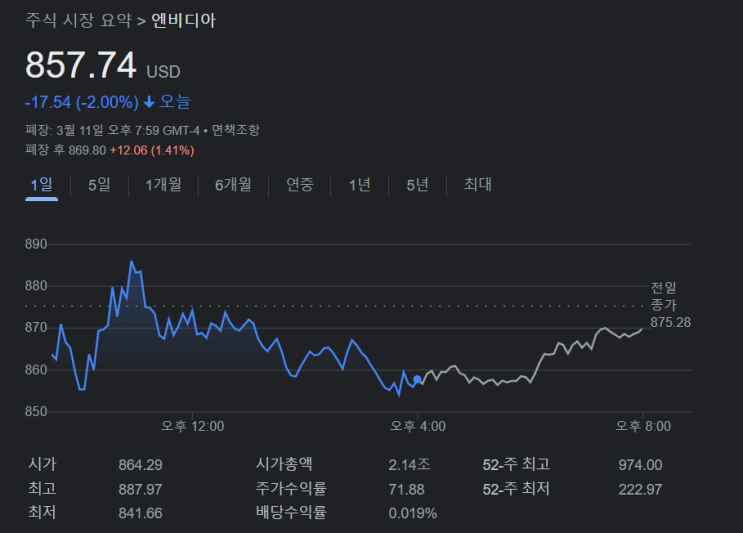The height and width of the screenshot is (533, 743).
Task: Select the 연중 chart range tab
Action: pyautogui.click(x=300, y=185)
